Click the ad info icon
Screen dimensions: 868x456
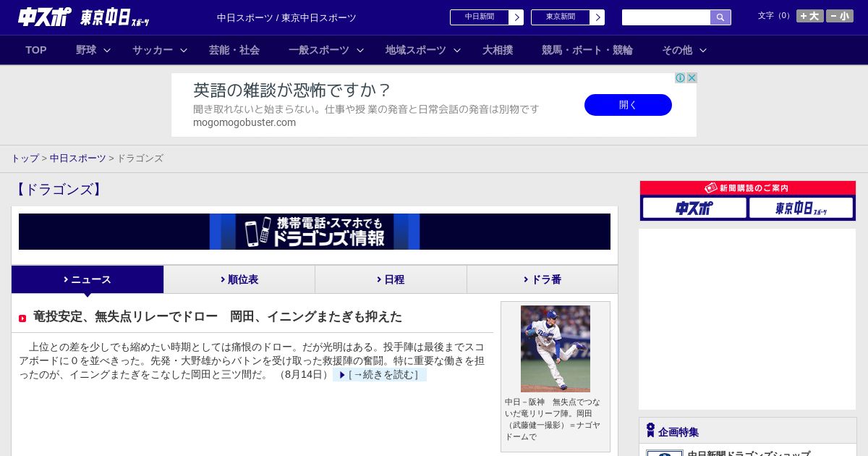tap(680, 78)
